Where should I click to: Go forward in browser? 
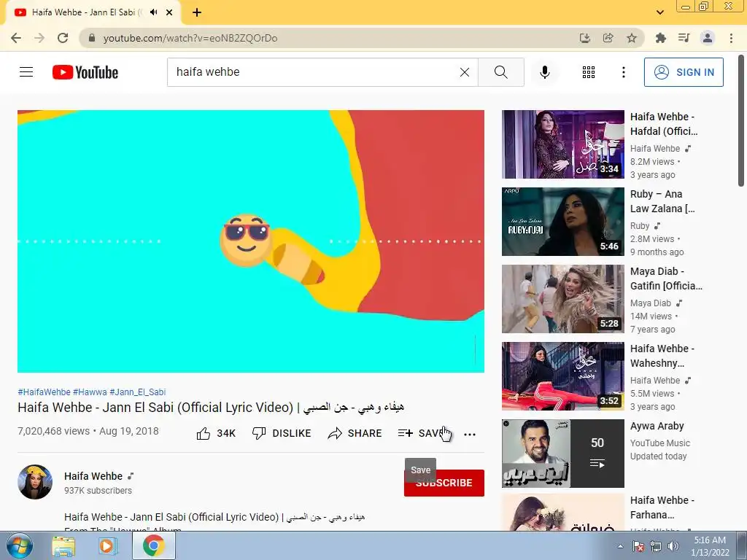coord(39,38)
